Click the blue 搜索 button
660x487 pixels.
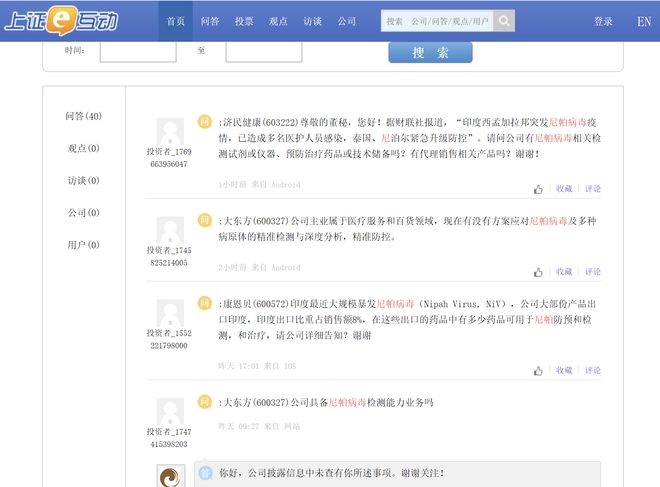(430, 53)
